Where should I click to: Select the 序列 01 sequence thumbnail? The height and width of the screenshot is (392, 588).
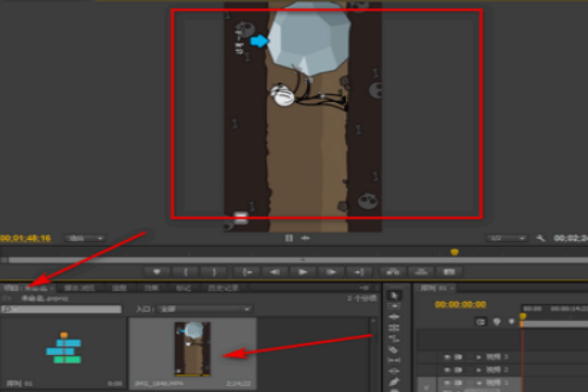64,349
